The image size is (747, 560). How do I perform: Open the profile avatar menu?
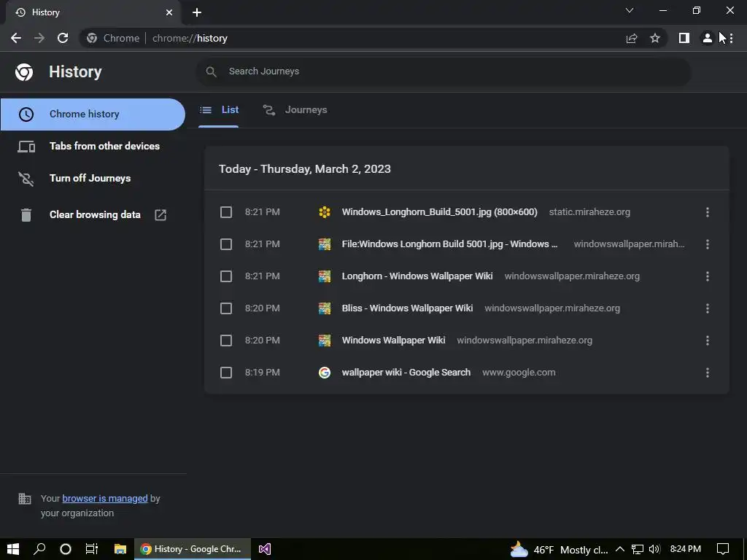pos(708,38)
